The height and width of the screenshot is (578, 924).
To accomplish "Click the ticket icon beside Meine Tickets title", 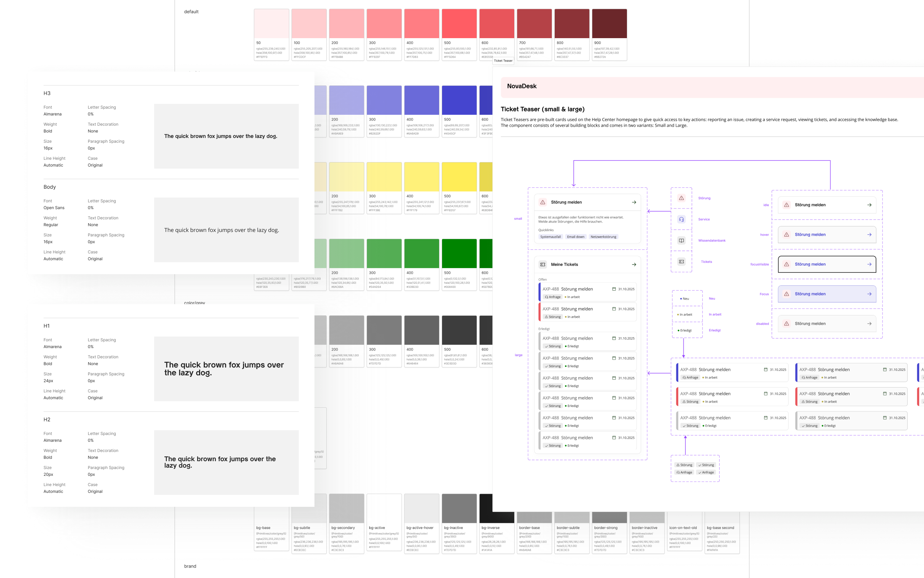I will [x=542, y=264].
